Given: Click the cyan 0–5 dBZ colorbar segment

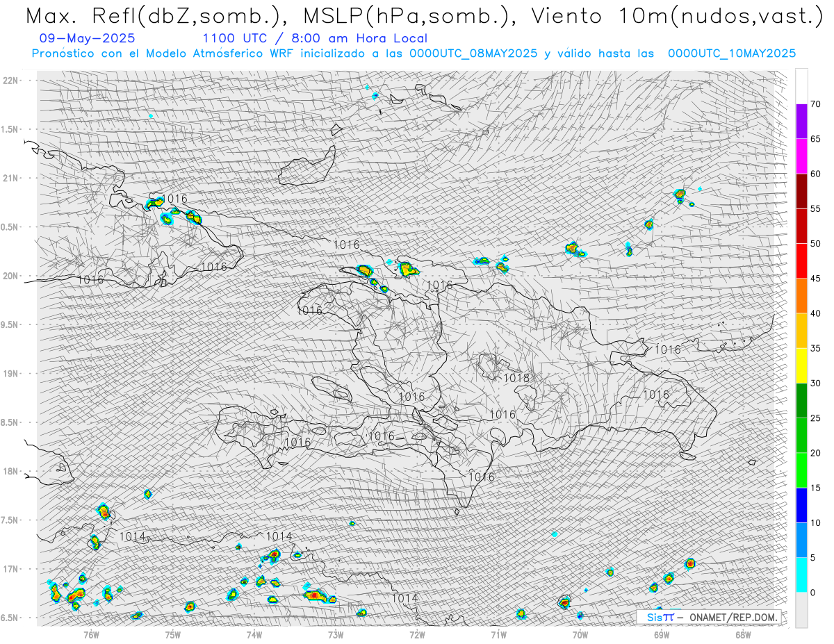Looking at the screenshot, I should (801, 575).
